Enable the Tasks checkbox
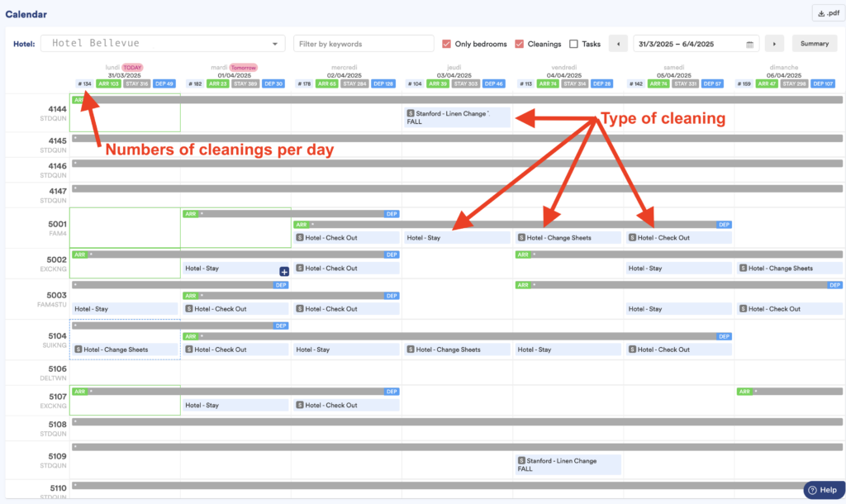 click(573, 44)
